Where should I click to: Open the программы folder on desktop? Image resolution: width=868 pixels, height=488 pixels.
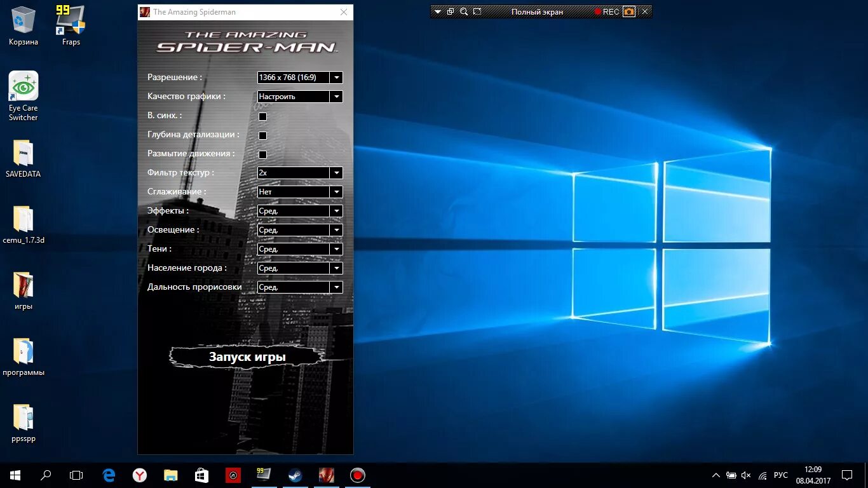[24, 358]
